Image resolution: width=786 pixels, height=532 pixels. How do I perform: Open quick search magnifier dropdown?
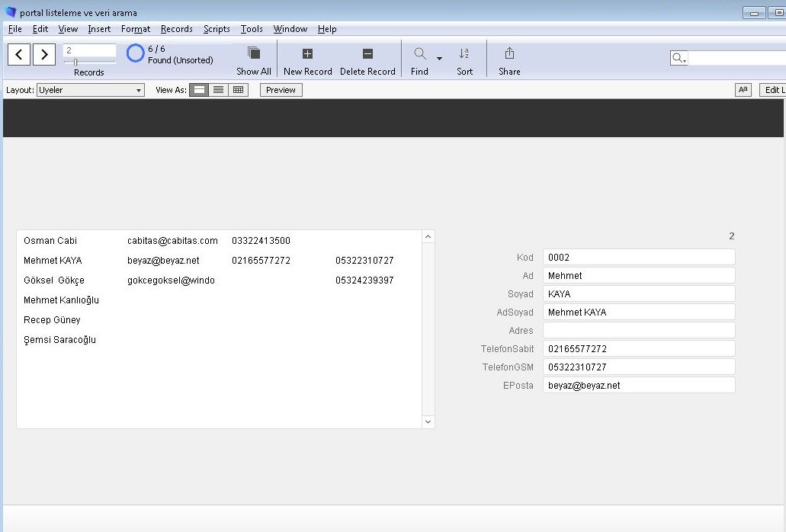coord(679,58)
